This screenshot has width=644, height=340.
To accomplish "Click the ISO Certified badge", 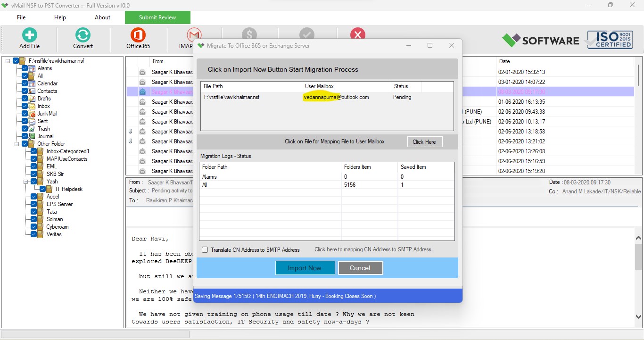I will point(609,40).
